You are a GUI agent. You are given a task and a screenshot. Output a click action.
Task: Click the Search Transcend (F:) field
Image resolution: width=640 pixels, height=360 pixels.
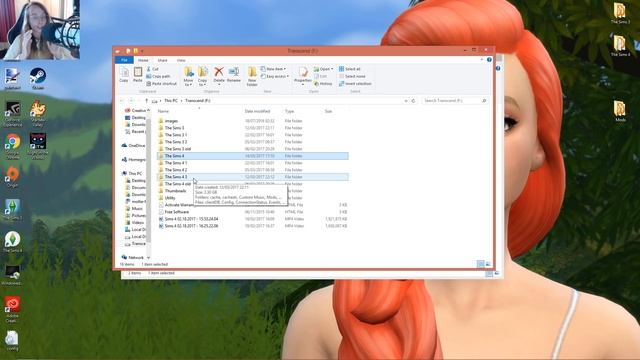[455, 100]
